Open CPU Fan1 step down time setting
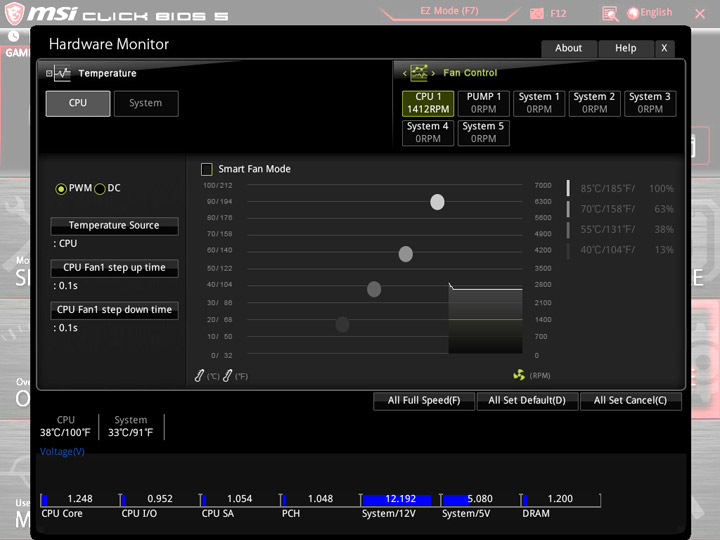The image size is (720, 540). coord(114,310)
